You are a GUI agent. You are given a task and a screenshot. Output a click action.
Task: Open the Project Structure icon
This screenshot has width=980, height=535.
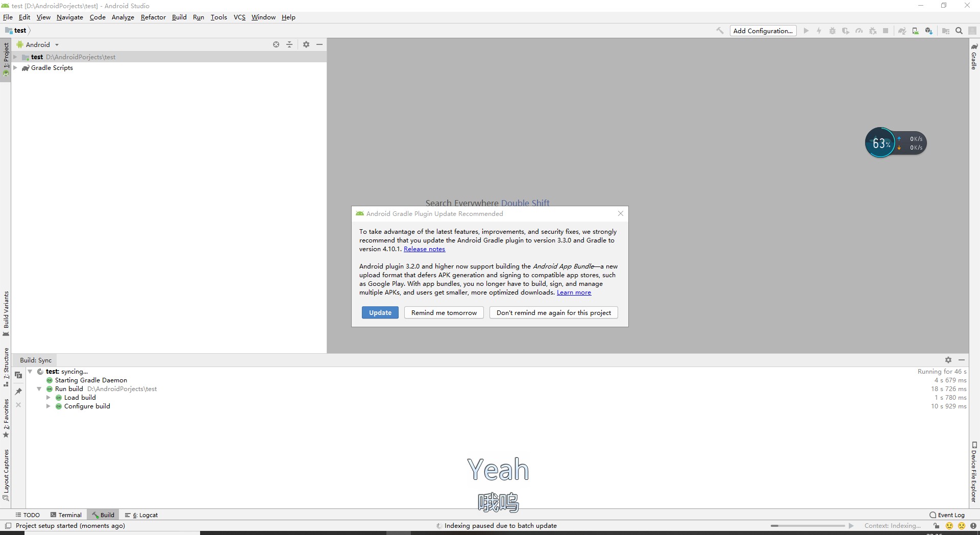coord(945,31)
